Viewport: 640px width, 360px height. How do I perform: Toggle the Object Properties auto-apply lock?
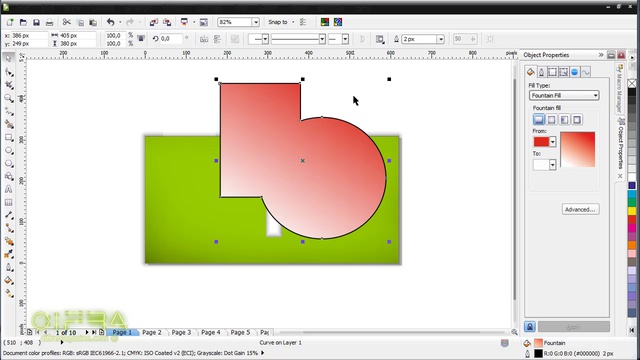(x=530, y=327)
